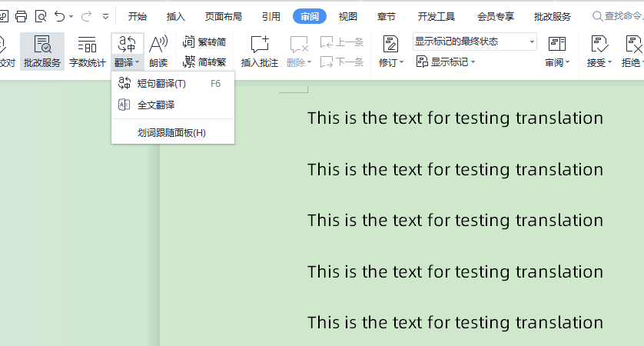Viewport: 644px width, 346px height.
Task: Toggle 修订 track changes icon
Action: 390,44
